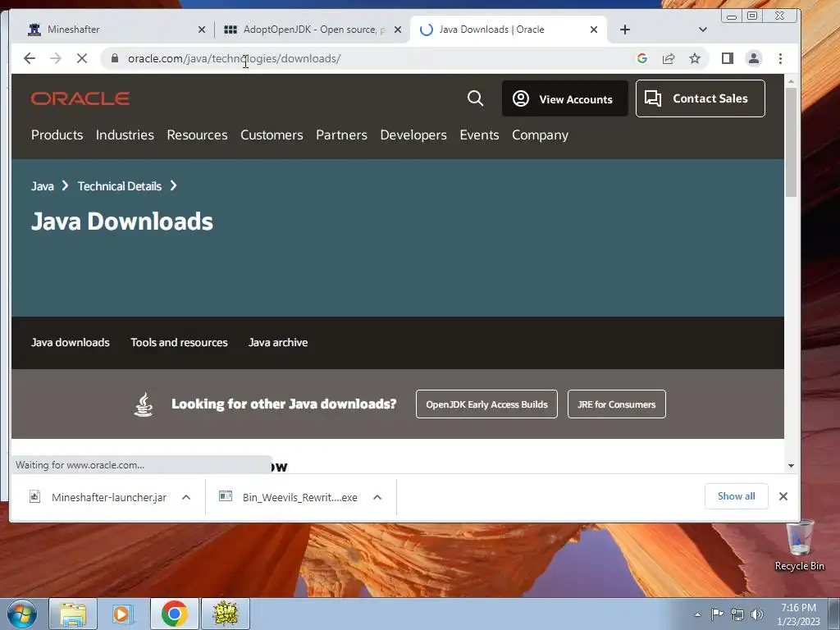
Task: Expand options for Mineshafter-launcher.jar download
Action: 186,497
